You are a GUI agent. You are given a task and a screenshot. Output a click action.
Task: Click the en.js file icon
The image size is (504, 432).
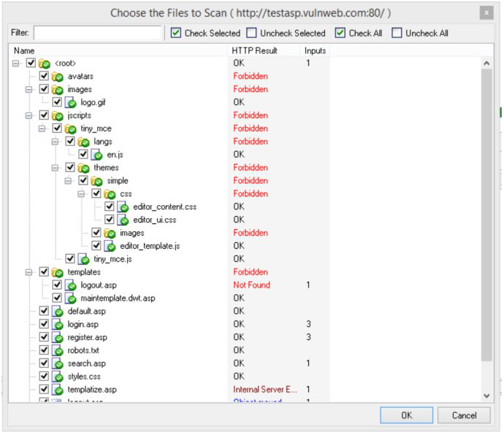(96, 155)
